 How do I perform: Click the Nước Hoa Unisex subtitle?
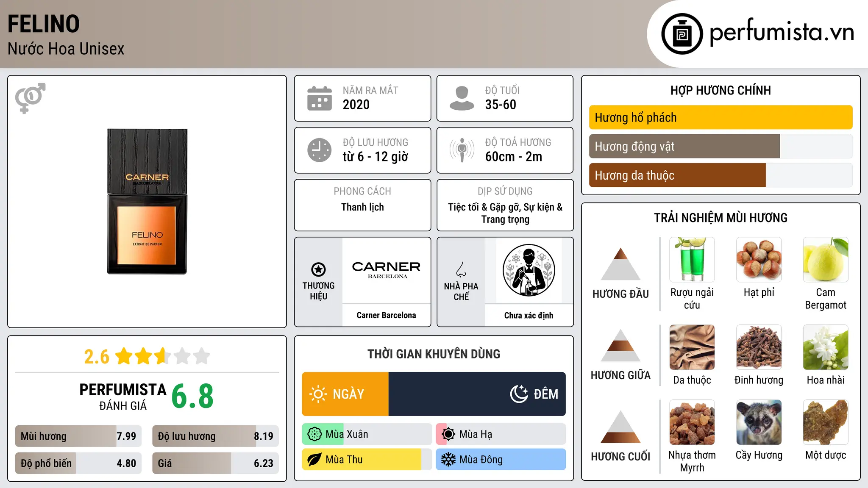[x=66, y=49]
